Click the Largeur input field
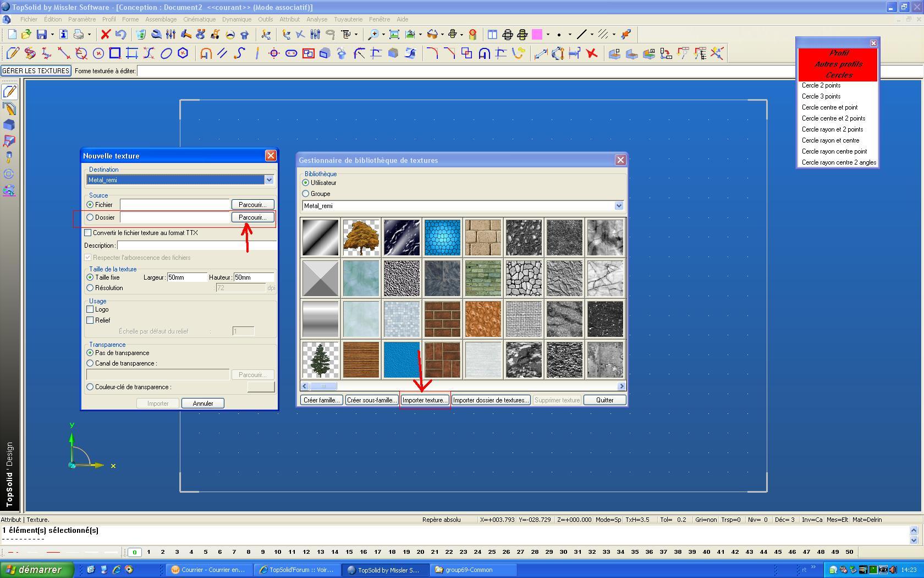 [187, 277]
